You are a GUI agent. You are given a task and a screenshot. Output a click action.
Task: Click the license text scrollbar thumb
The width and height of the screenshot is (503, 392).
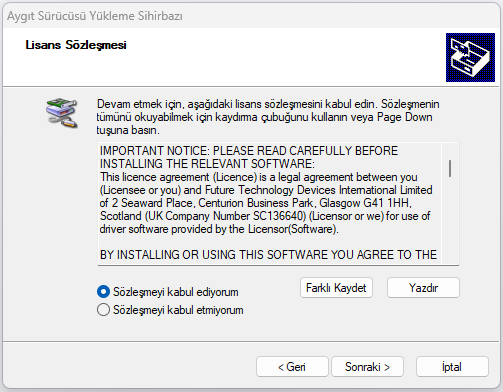450,168
